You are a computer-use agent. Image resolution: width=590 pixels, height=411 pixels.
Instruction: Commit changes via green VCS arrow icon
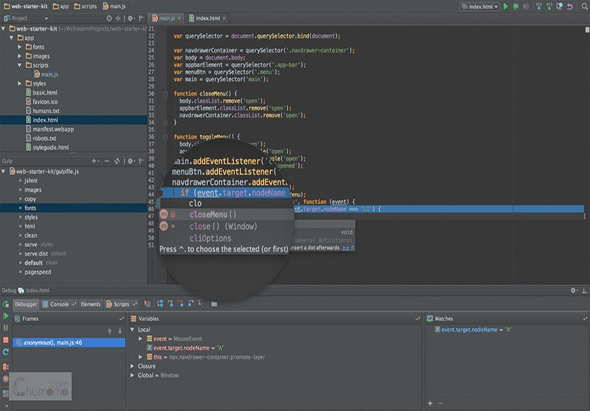pos(549,6)
